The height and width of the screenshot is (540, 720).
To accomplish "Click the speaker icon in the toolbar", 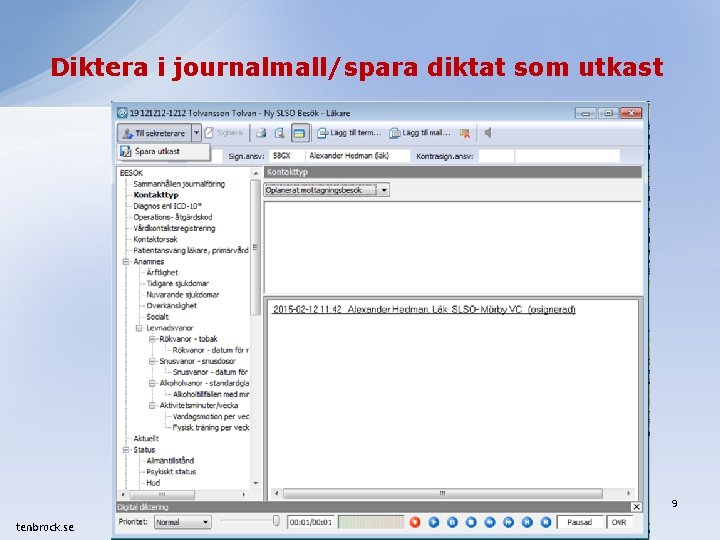I will tap(488, 133).
